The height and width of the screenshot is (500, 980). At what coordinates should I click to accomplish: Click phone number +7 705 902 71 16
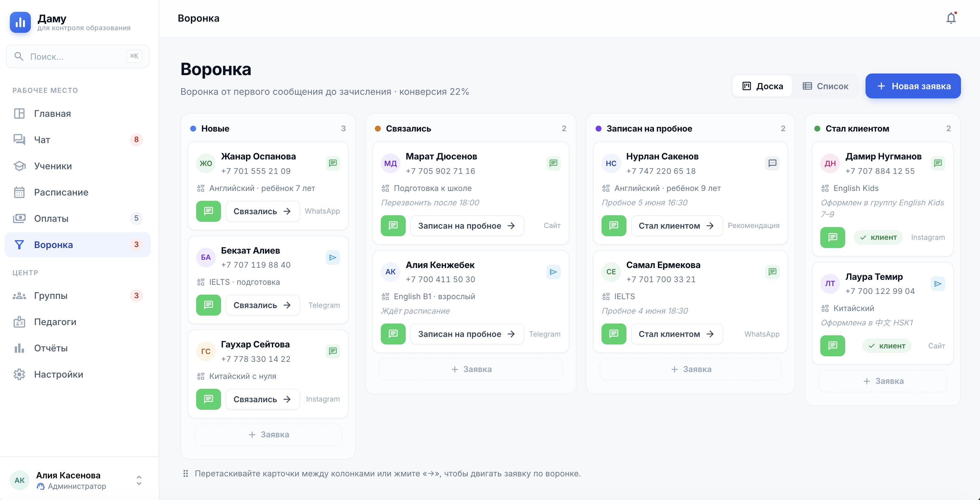440,171
